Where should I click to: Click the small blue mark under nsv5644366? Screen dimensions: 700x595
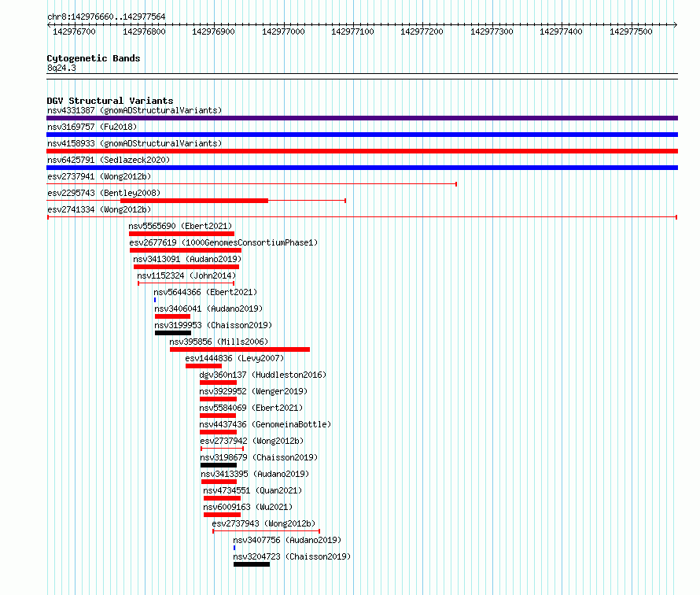(155, 300)
